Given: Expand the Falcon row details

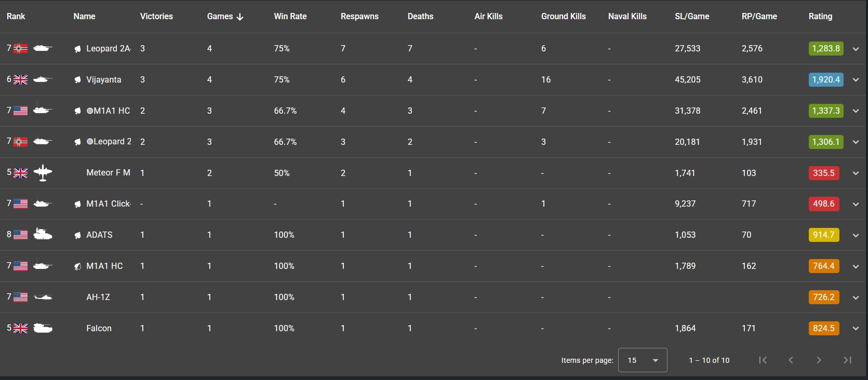Looking at the screenshot, I should pos(856,329).
